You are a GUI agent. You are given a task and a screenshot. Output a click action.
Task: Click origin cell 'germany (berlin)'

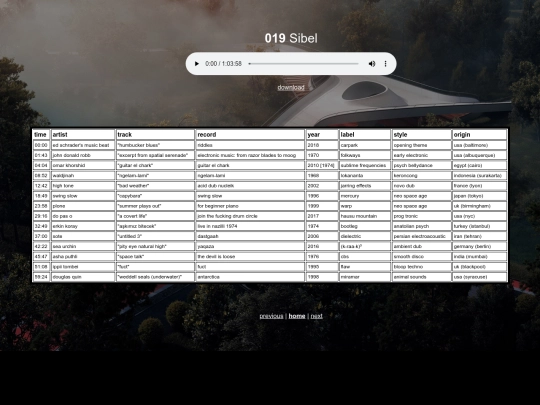[479, 247]
